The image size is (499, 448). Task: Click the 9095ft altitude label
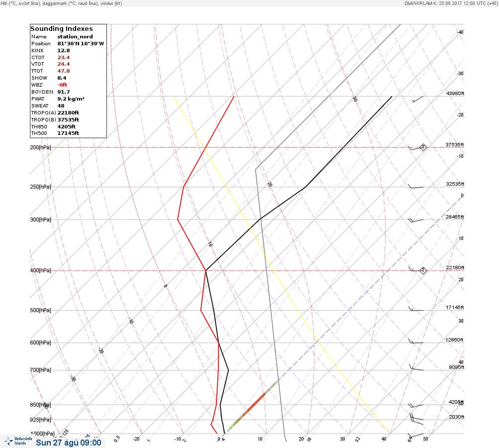(x=456, y=367)
